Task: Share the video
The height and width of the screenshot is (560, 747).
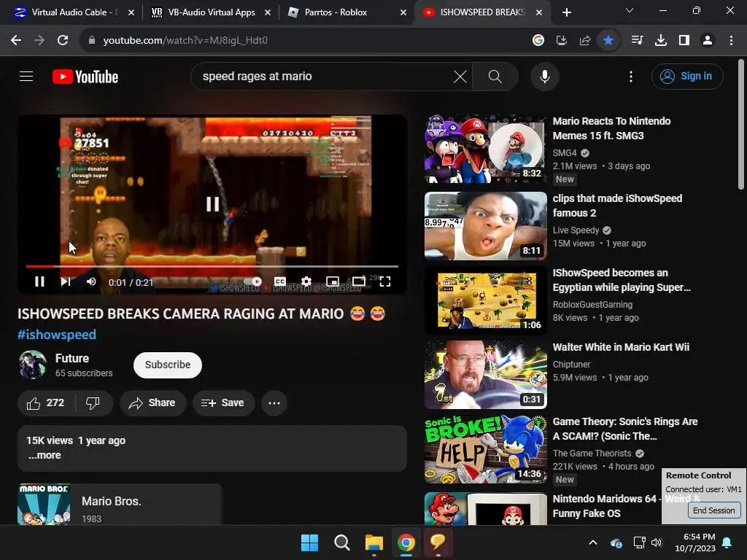Action: (x=152, y=402)
